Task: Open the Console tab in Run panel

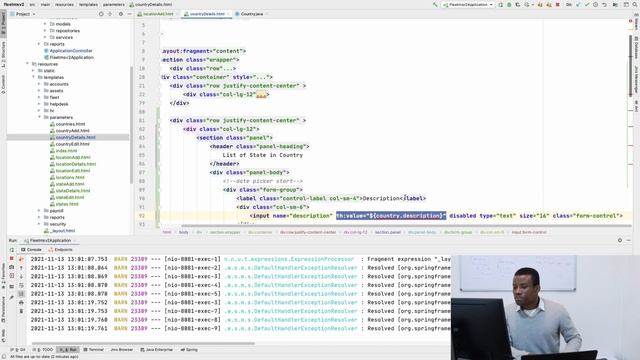Action: click(31, 249)
